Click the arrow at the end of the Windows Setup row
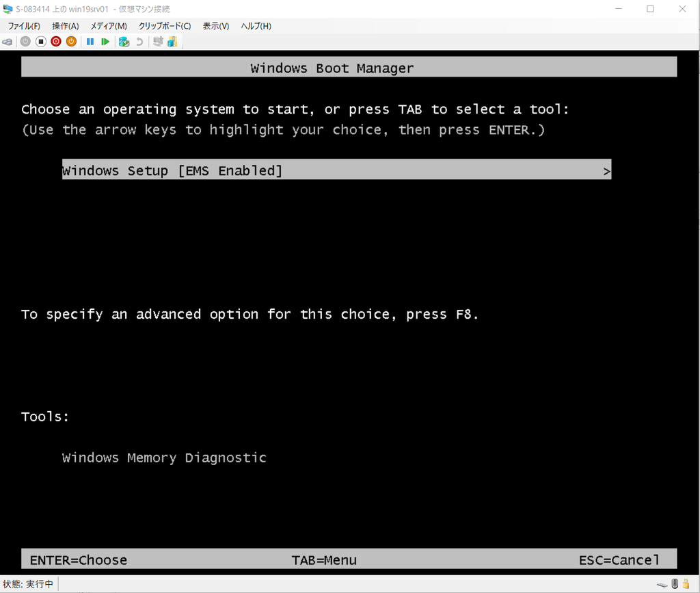The height and width of the screenshot is (593, 700). click(x=606, y=171)
